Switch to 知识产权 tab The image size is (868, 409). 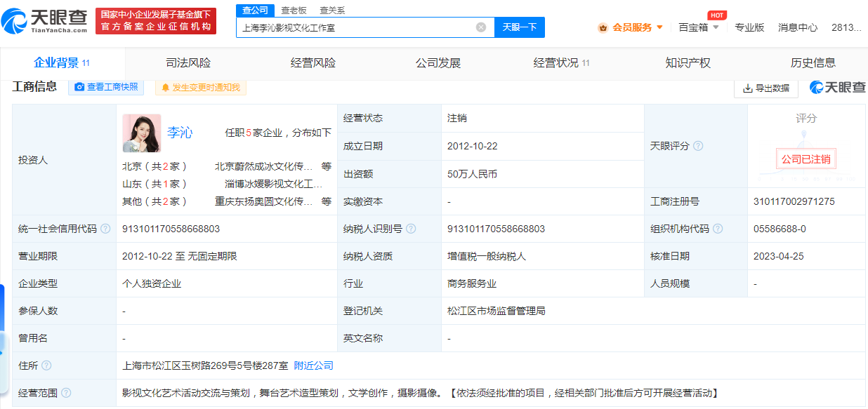[688, 63]
